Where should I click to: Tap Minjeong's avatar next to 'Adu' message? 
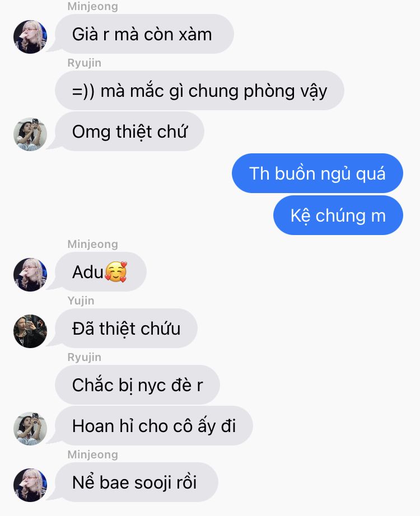[30, 274]
